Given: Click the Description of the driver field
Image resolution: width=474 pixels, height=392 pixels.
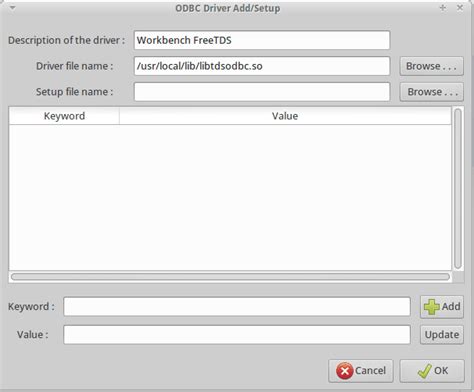Looking at the screenshot, I should (x=262, y=40).
